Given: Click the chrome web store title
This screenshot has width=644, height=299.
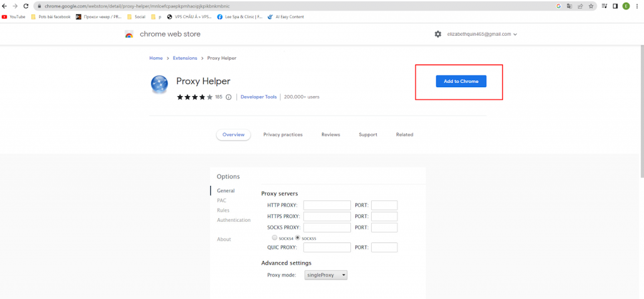Looking at the screenshot, I should click(170, 34).
